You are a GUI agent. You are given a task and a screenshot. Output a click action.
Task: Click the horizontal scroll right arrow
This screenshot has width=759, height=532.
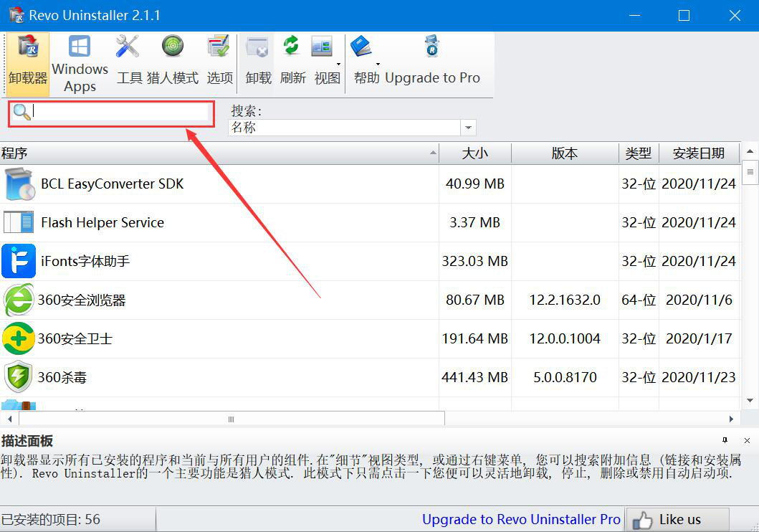(x=731, y=419)
